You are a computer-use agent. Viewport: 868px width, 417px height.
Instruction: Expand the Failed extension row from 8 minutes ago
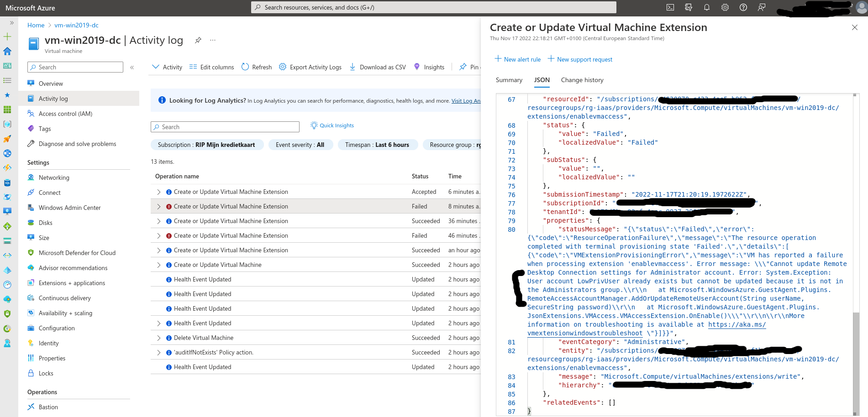coord(159,207)
